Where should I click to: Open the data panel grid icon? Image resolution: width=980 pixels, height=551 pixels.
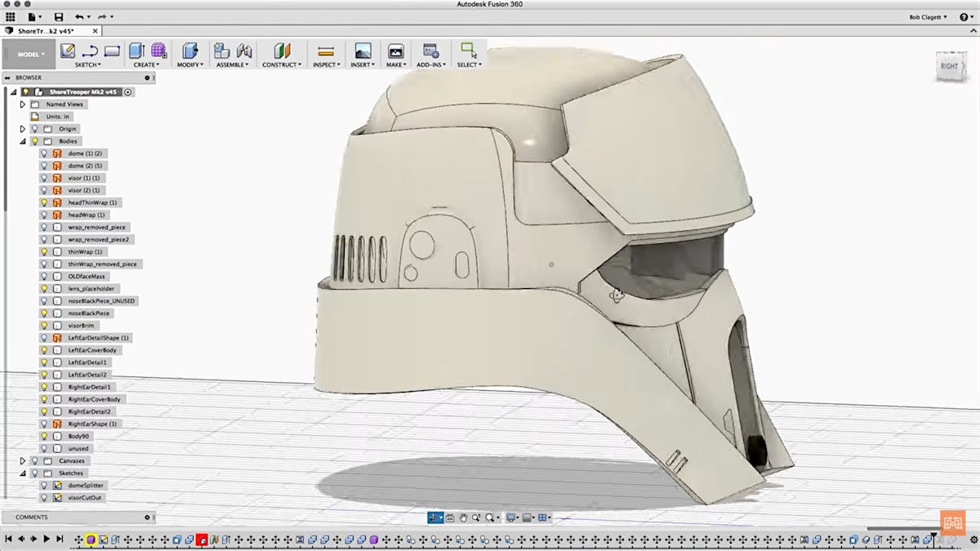click(11, 16)
